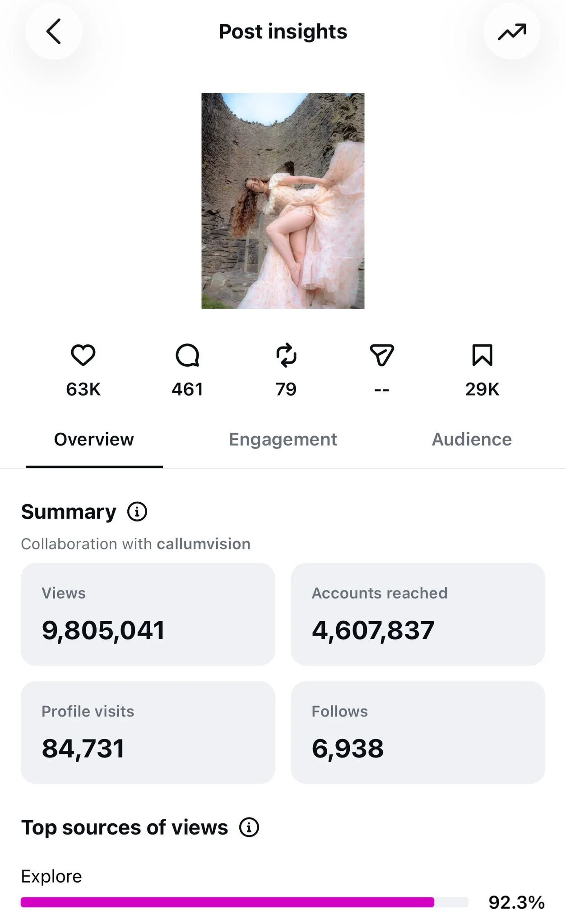Switch to the Audience tab

tap(472, 439)
